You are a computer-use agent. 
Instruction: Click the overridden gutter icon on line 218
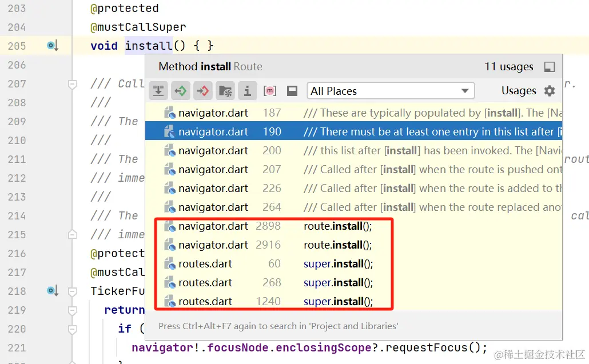[52, 291]
